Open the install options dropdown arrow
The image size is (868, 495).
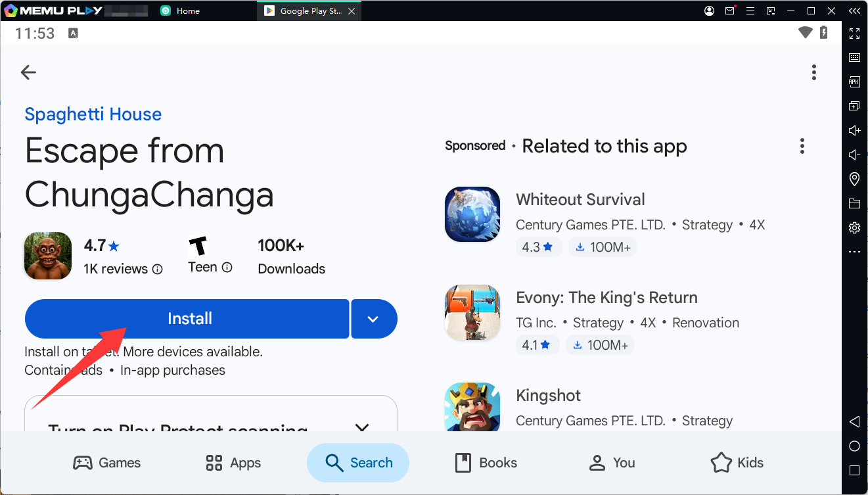374,319
